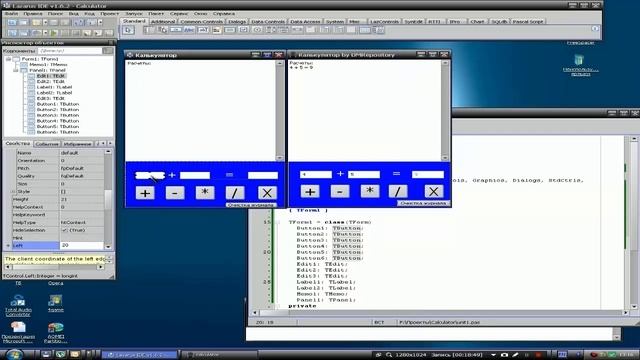Open the Total Audio Converter desktop icon
This screenshot has height=360, width=640.
tap(18, 305)
